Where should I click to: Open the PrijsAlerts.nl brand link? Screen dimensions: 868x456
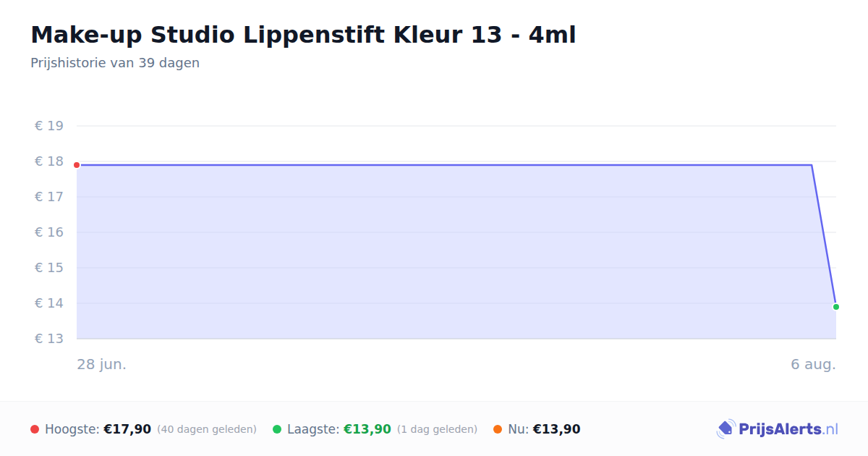tap(778, 429)
